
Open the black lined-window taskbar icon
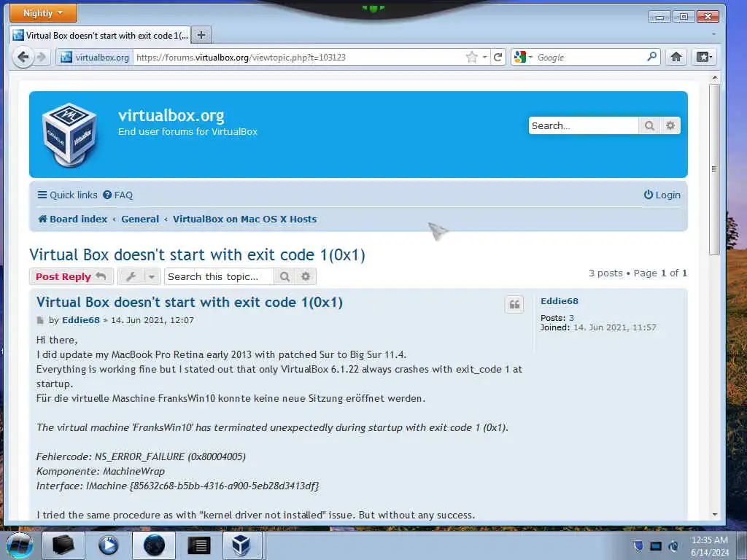click(198, 545)
